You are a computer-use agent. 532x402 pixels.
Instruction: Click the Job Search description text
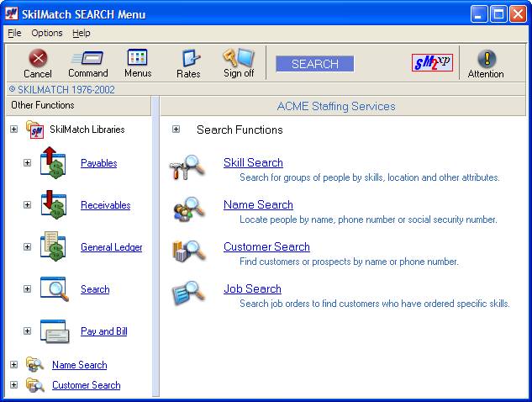click(375, 304)
